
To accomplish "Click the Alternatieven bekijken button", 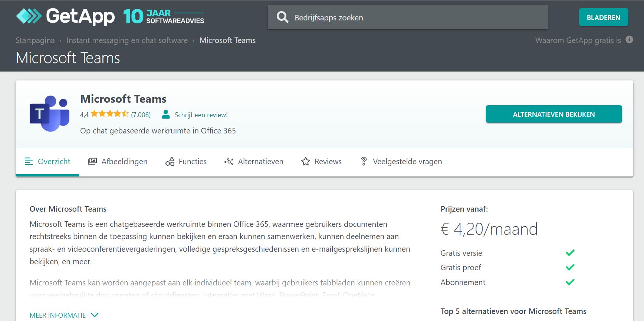I will tap(554, 114).
